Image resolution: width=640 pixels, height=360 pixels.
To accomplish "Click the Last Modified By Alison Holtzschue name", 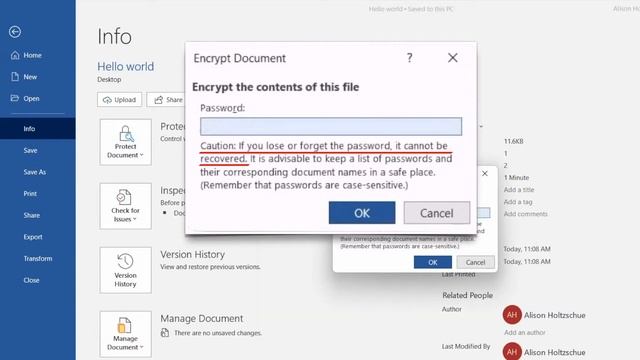I will pos(555,352).
